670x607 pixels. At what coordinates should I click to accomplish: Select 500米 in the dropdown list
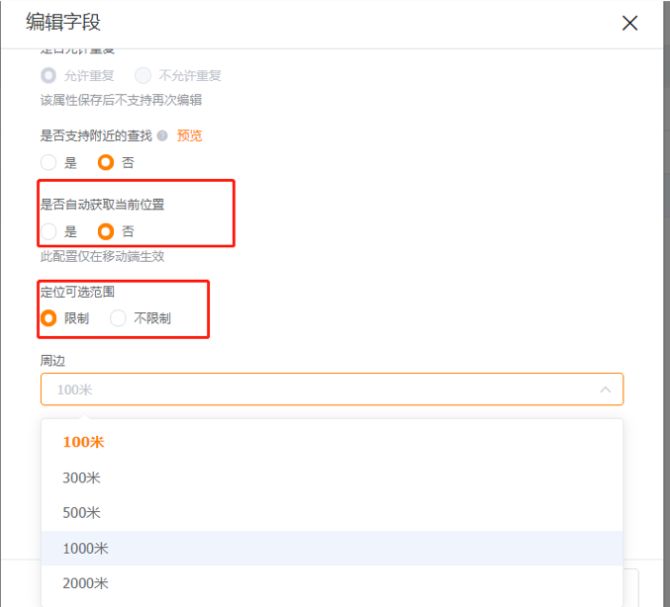[x=82, y=513]
